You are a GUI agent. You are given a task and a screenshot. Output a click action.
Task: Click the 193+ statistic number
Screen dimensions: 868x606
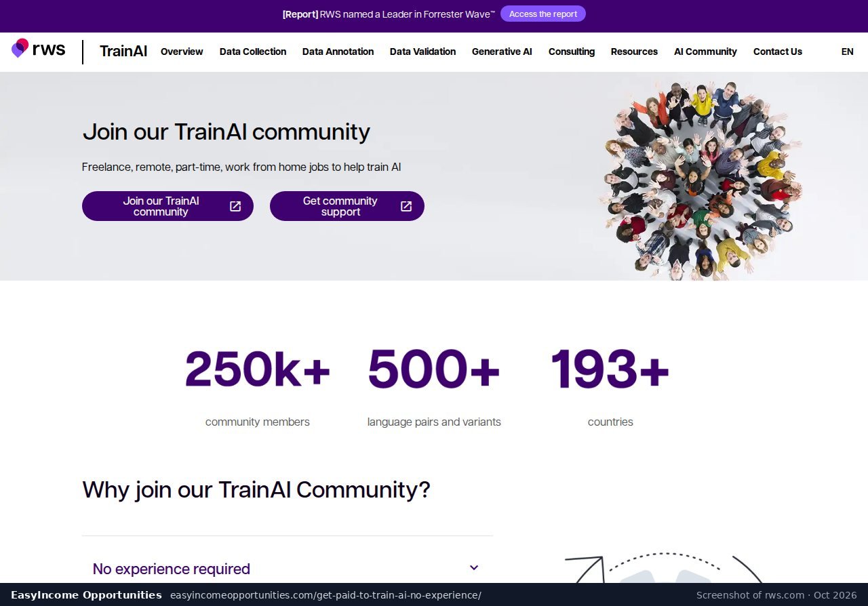tap(610, 369)
